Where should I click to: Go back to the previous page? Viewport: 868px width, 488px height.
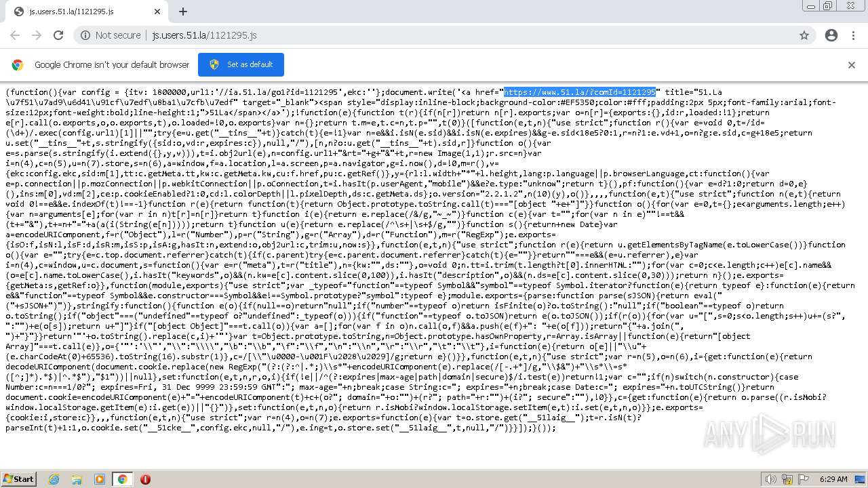(15, 35)
